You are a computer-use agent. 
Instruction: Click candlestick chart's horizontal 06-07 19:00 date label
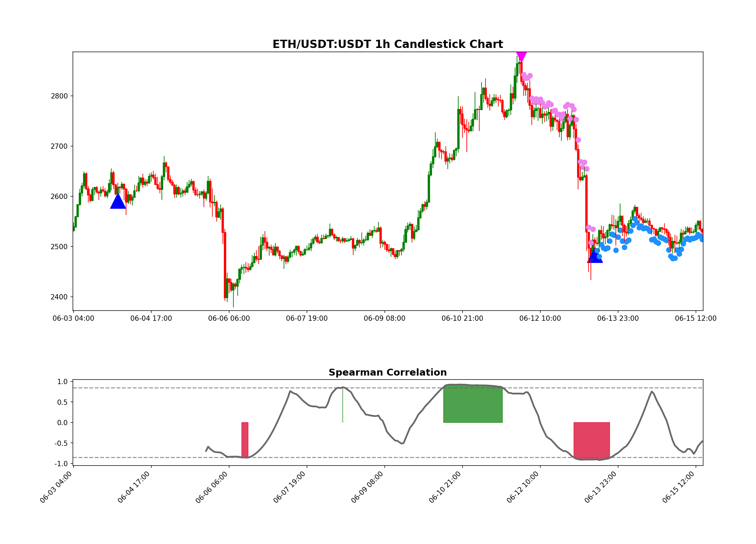click(307, 319)
